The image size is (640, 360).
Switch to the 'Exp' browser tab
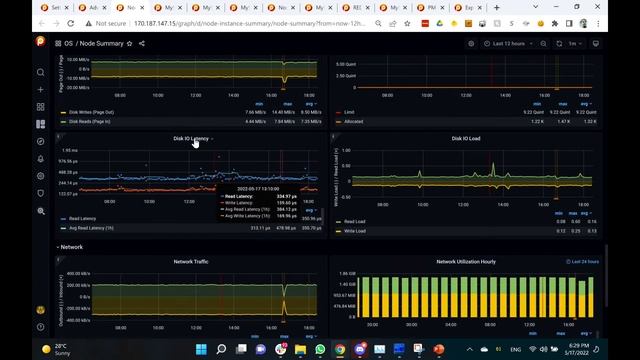469,7
